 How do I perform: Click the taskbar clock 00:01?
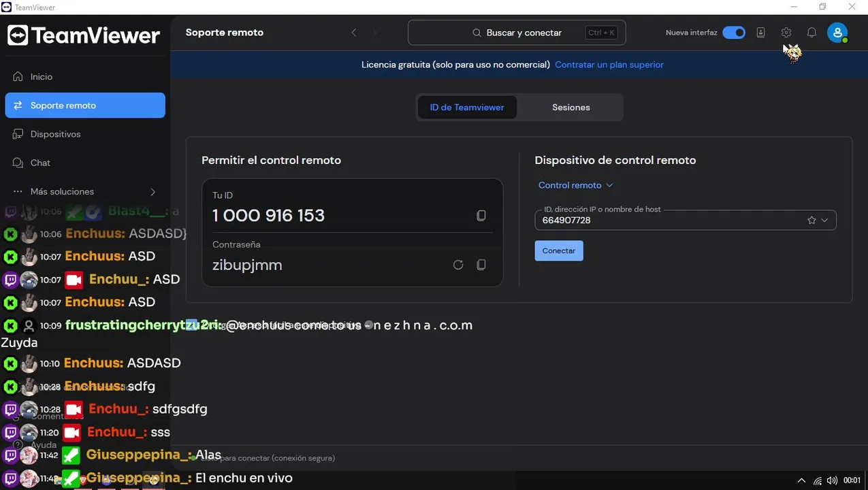(x=852, y=480)
